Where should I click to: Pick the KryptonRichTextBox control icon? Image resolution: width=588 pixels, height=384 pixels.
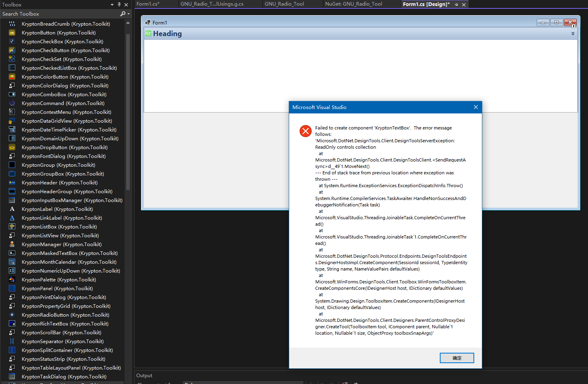click(11, 323)
